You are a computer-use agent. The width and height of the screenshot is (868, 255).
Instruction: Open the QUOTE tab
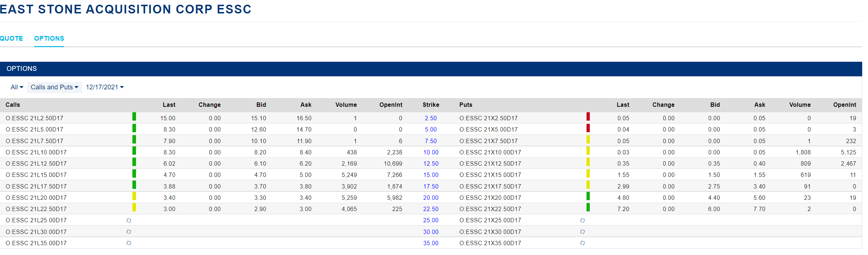point(11,39)
